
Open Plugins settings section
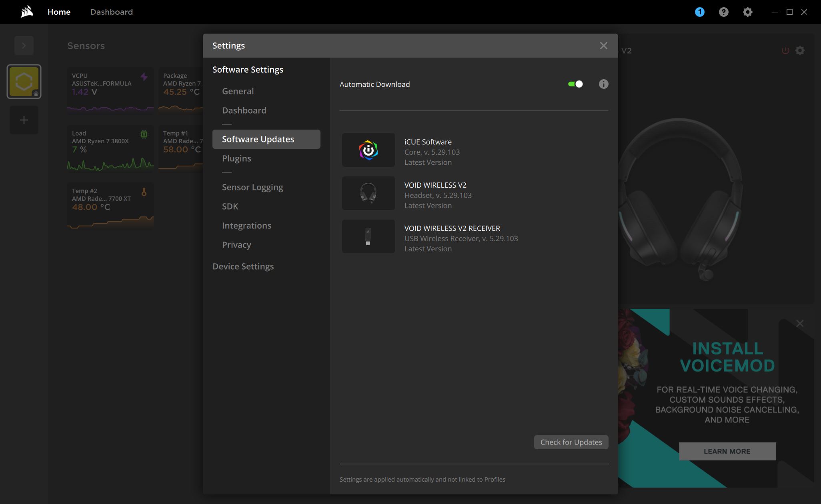pos(237,158)
